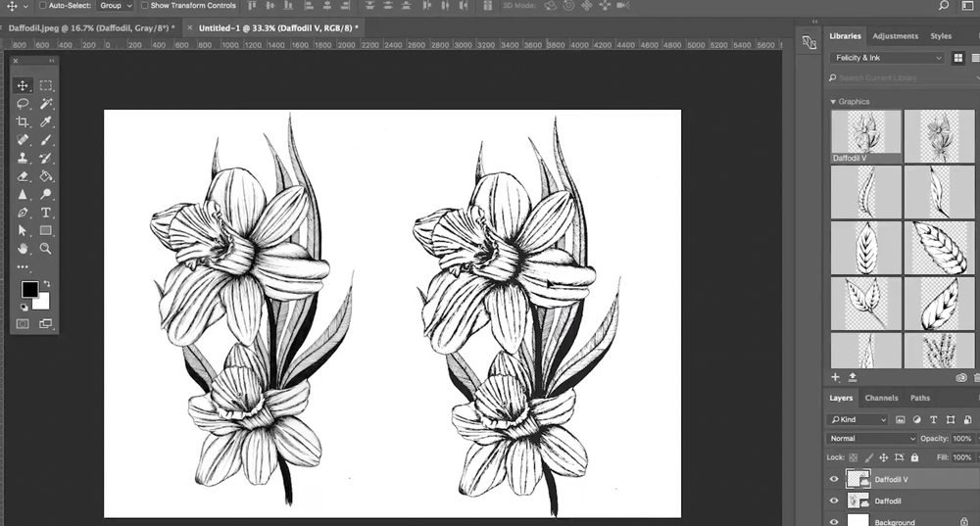Select the Daffodil V library graphic thumbnail
Viewport: 980px width, 526px height.
pos(865,136)
